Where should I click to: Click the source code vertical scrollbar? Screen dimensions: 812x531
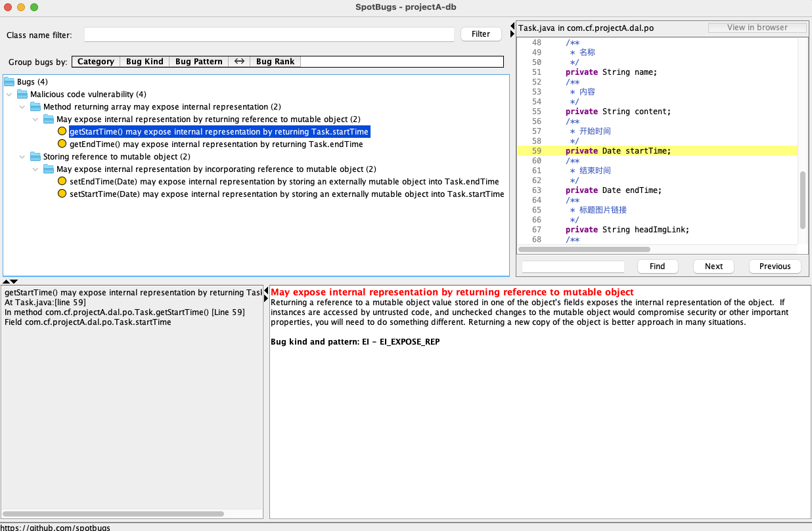point(803,200)
